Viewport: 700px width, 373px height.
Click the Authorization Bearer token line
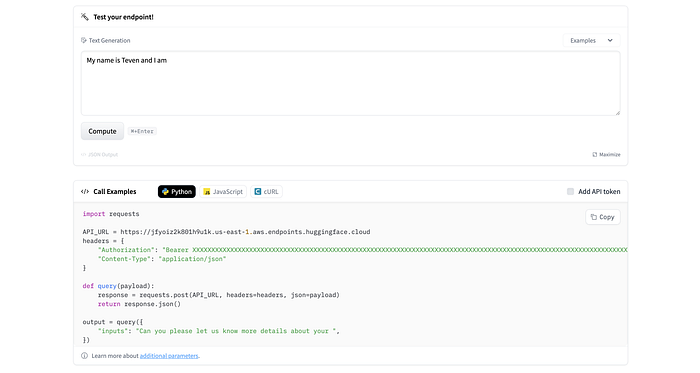[x=362, y=250]
